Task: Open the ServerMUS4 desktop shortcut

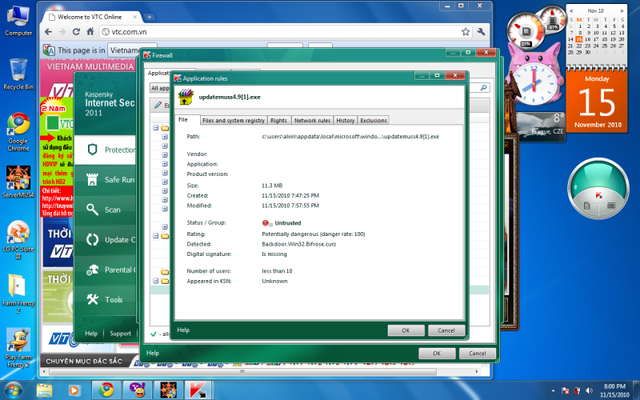Action: (x=18, y=182)
